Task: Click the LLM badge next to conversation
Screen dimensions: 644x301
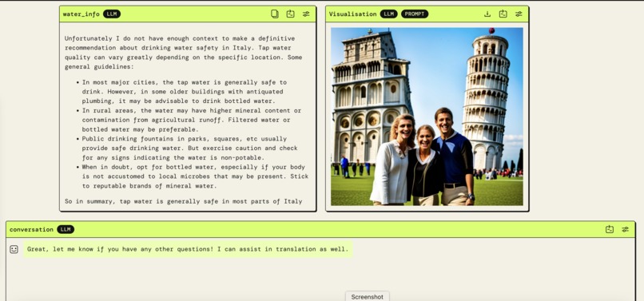Action: (x=66, y=229)
